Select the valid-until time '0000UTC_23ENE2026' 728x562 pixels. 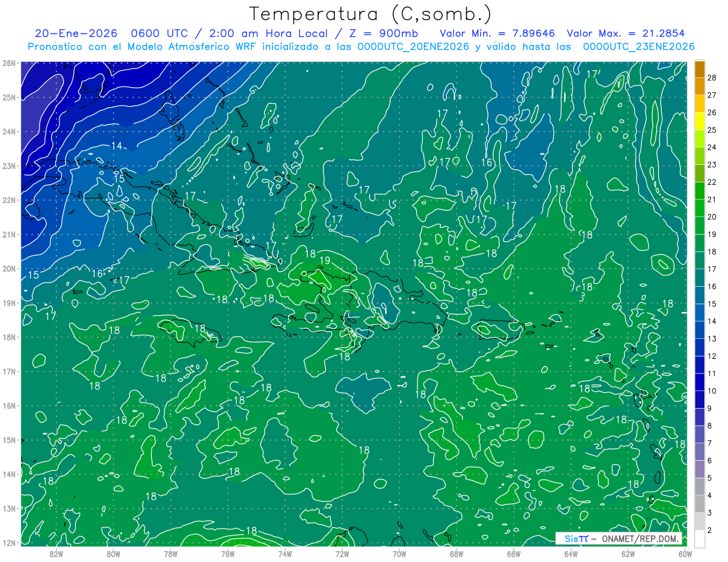click(x=638, y=47)
